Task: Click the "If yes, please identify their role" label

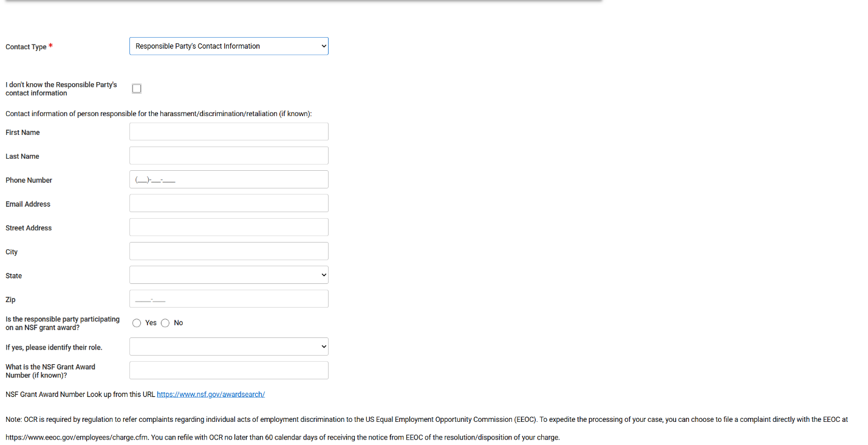Action: (53, 348)
